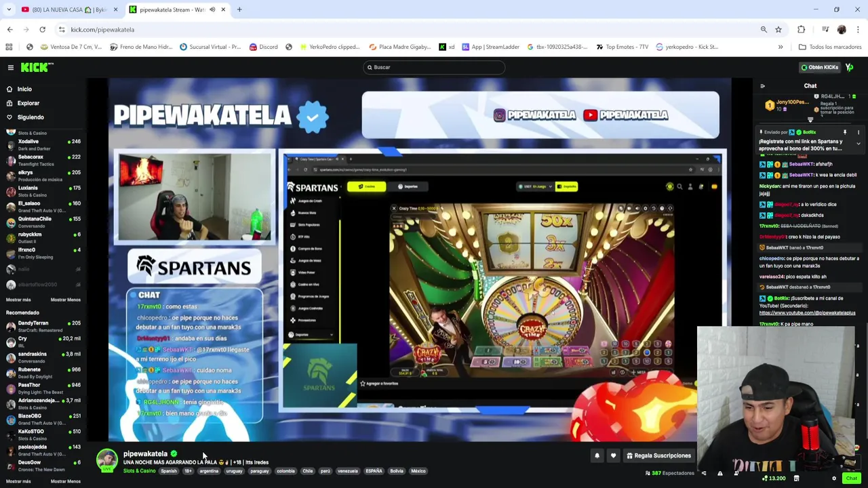Focus the Buscar search field
Image resolution: width=868 pixels, height=488 pixels.
(x=434, y=67)
